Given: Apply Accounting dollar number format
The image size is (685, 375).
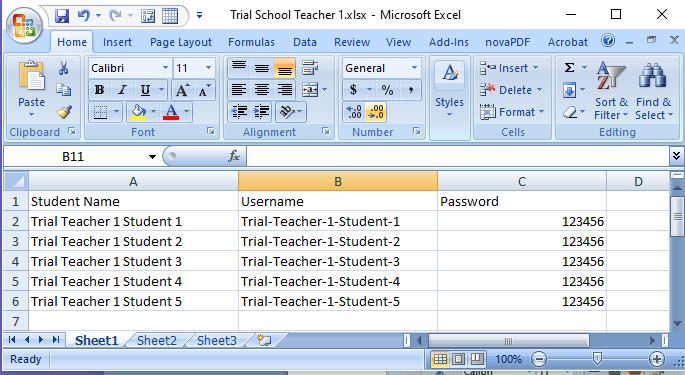Looking at the screenshot, I should pos(353,90).
